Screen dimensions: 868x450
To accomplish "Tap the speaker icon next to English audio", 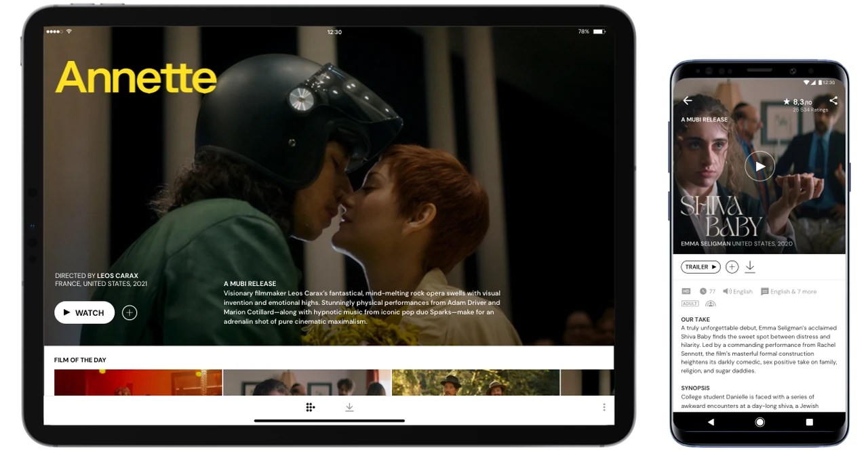I will click(x=727, y=291).
